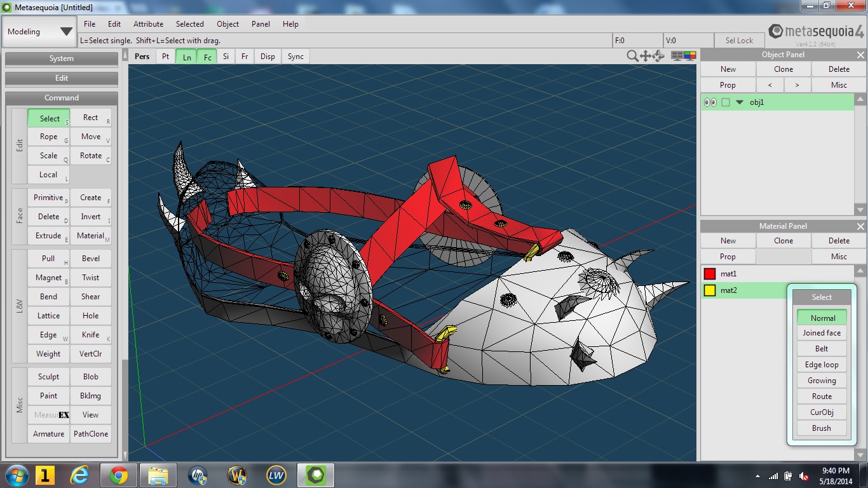The image size is (868, 488).
Task: Toggle obj1 visibility eyes icon
Action: pyautogui.click(x=710, y=102)
